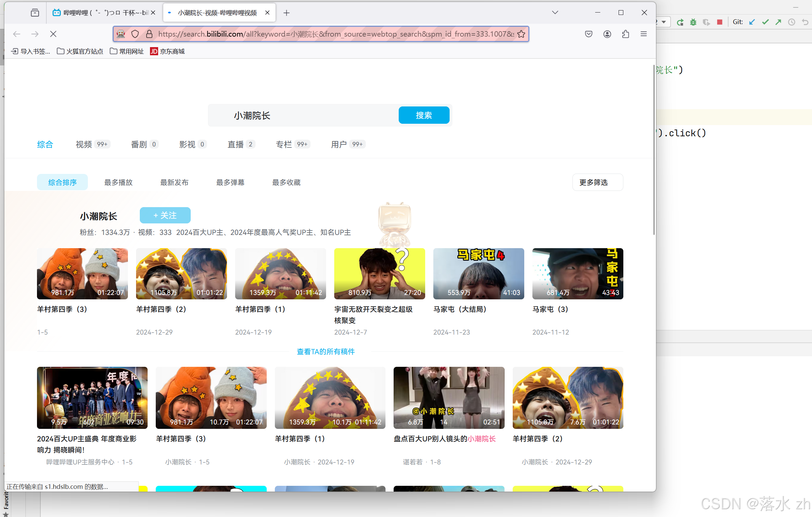This screenshot has height=517, width=812.
Task: Choose the 最多弹幕 sort option
Action: 230,182
